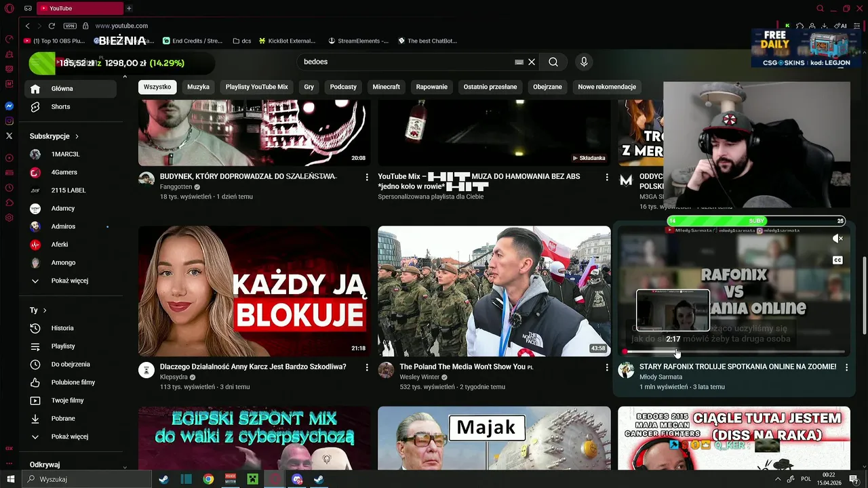Open the Opera sidebar settings gear

pos(9,218)
